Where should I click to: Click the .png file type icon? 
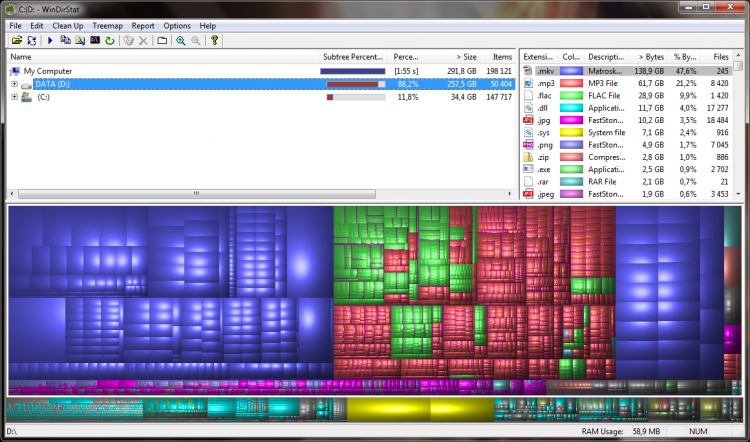point(528,145)
